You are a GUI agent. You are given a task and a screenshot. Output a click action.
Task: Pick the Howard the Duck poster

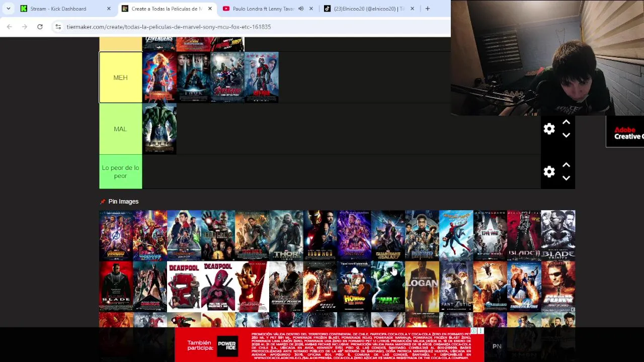(354, 286)
